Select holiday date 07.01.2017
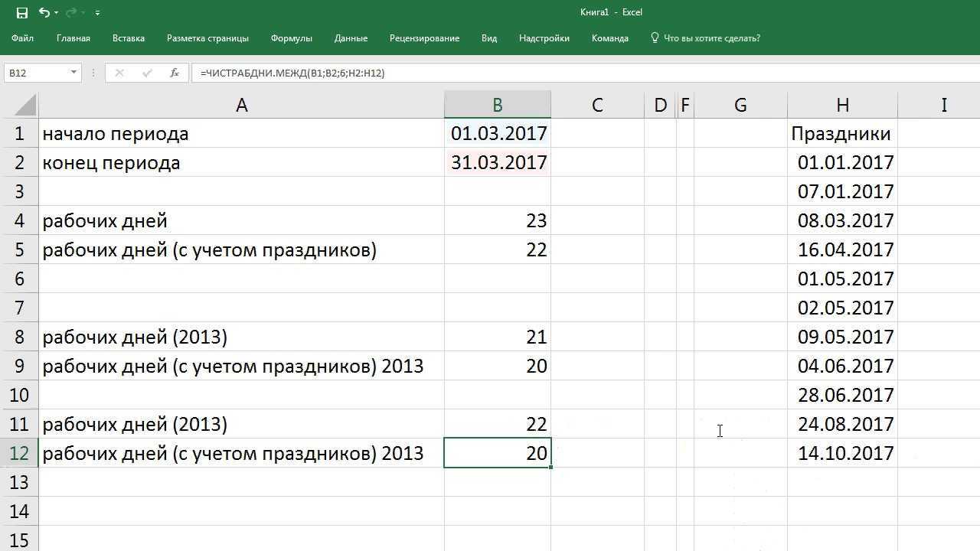The height and width of the screenshot is (551, 980). (x=842, y=191)
